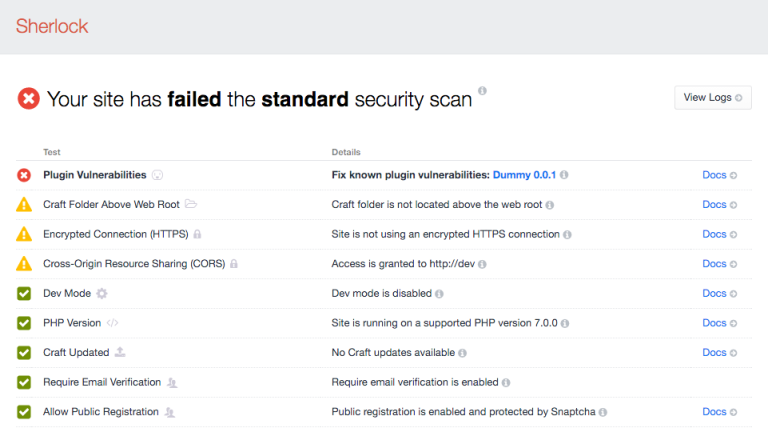The image size is (768, 432).
Task: Click lock icon beside Encrypted Connection (HTTPS)
Action: click(197, 234)
